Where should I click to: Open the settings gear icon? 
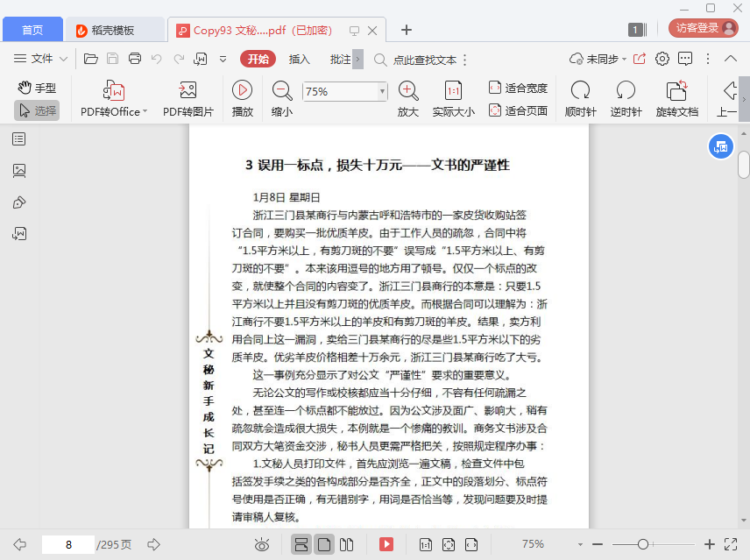click(x=662, y=59)
